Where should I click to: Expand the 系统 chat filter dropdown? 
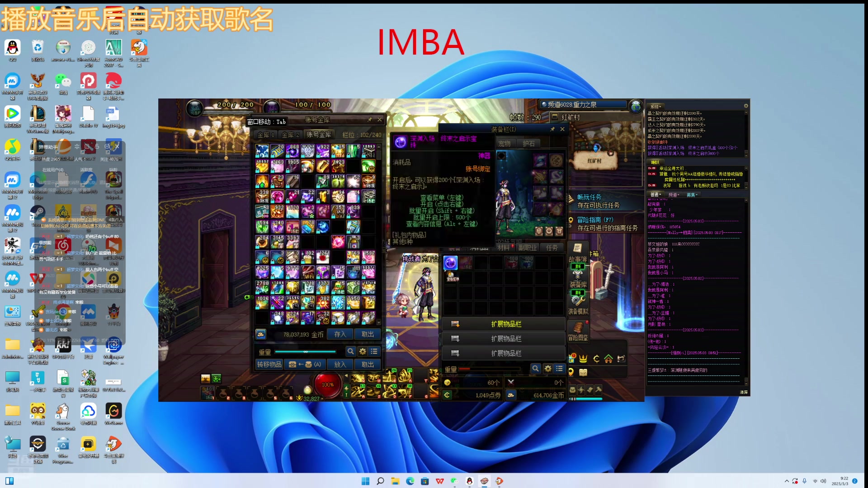pyautogui.click(x=656, y=107)
